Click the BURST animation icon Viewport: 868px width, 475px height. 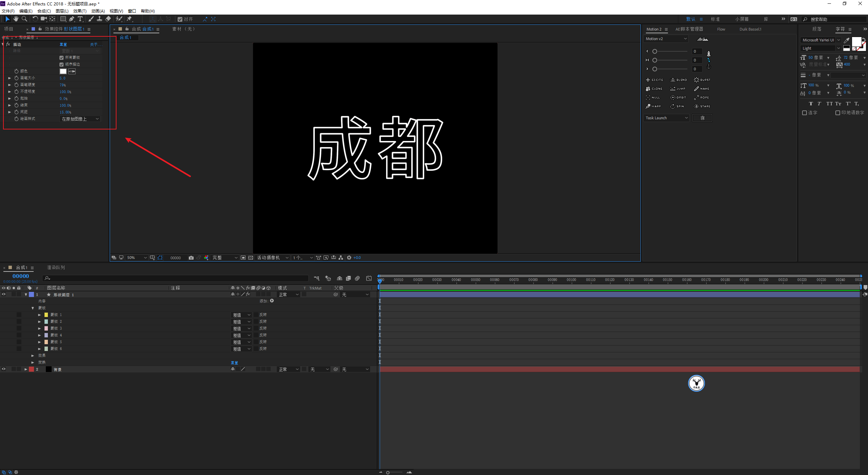[x=696, y=80]
